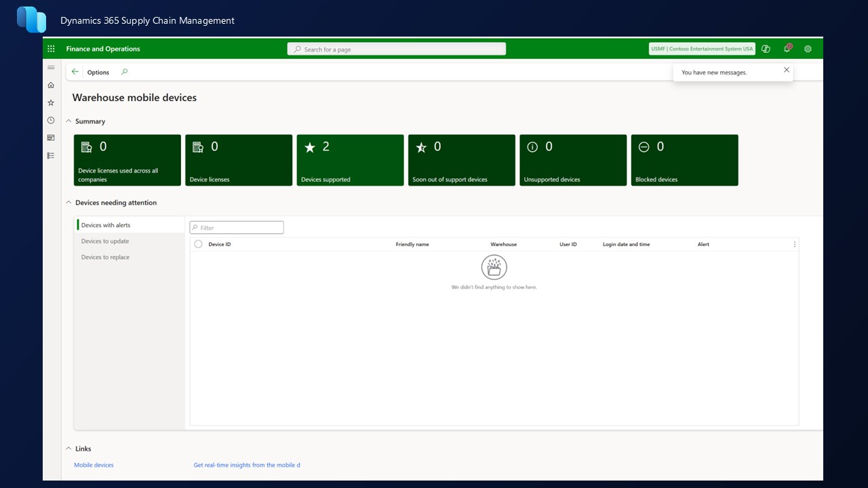Click the action pane search magnifier

124,72
